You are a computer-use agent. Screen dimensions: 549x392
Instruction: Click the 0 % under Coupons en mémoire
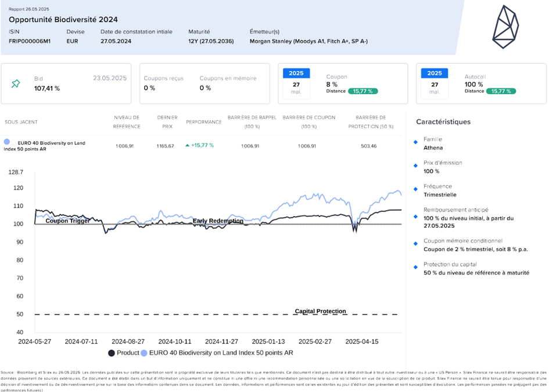pyautogui.click(x=205, y=88)
